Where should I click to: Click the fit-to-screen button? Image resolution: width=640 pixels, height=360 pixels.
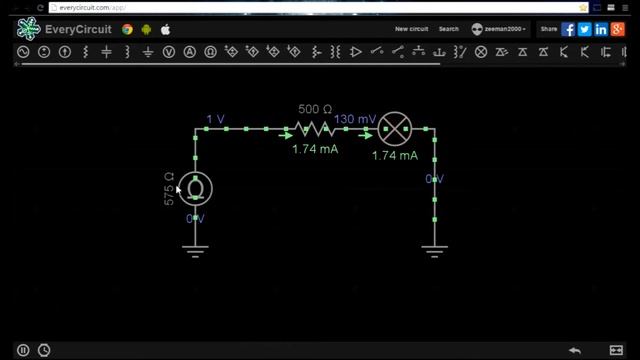(616, 350)
